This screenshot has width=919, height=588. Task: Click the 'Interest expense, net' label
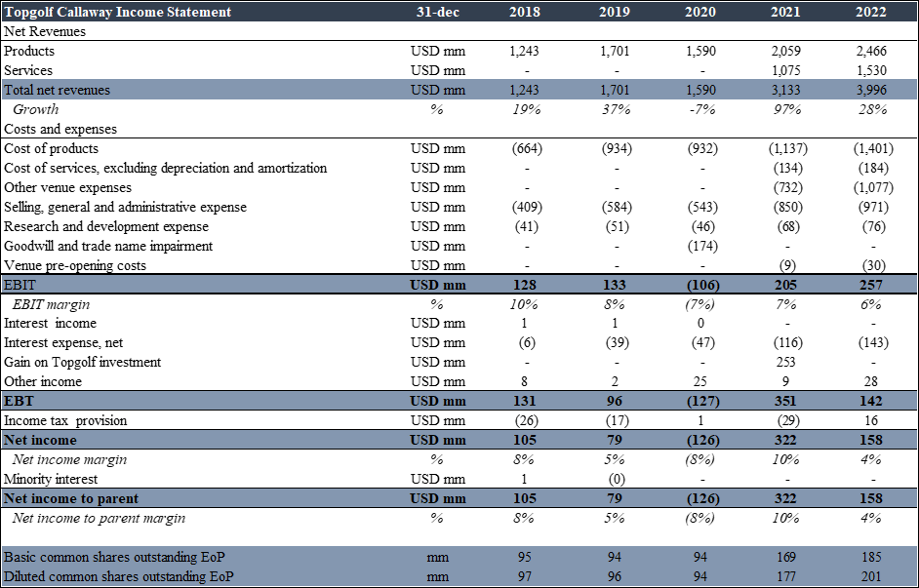coord(63,342)
